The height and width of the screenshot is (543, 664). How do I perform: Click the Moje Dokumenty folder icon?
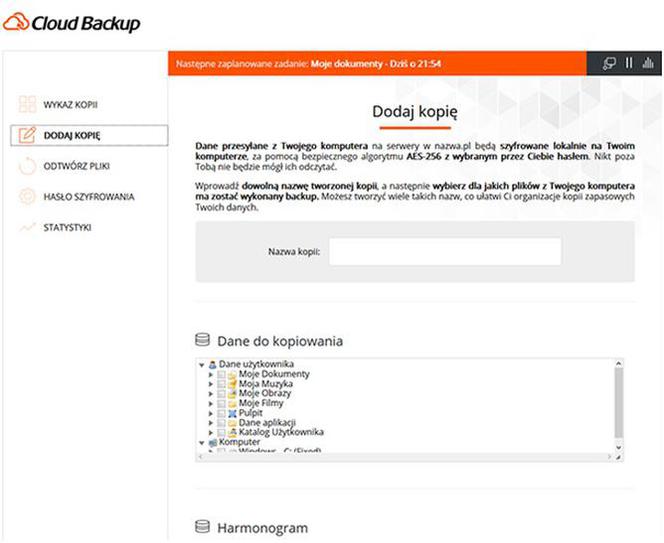pos(232,374)
